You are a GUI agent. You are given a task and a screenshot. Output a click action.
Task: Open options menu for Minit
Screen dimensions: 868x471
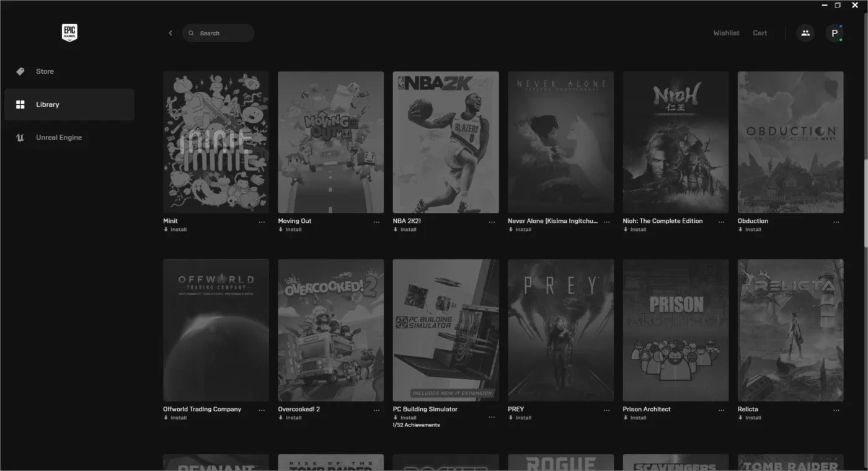coord(262,222)
